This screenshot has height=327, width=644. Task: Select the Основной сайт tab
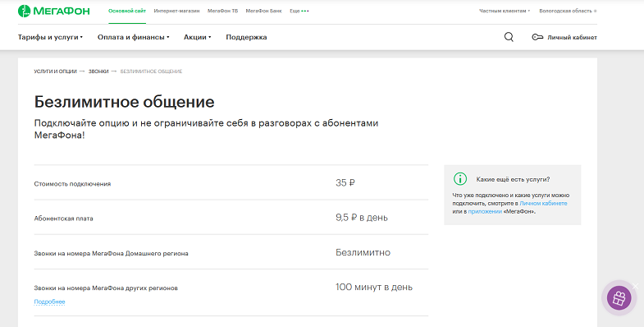click(x=127, y=12)
